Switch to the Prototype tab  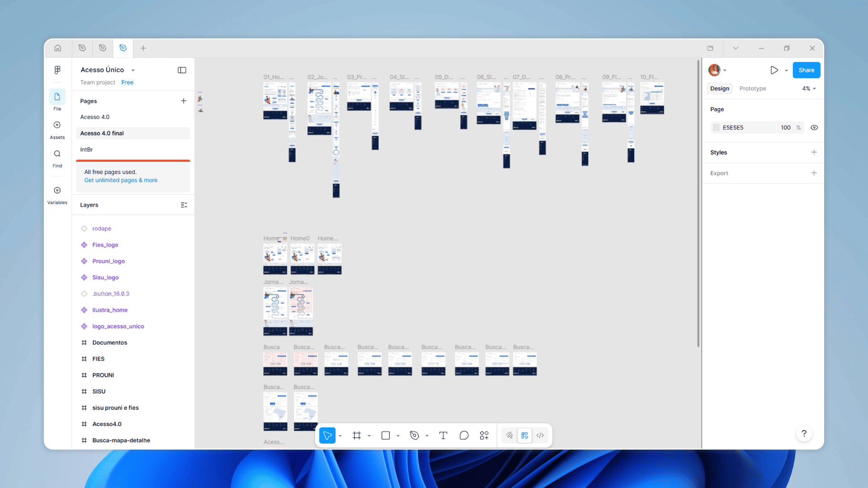pos(752,89)
